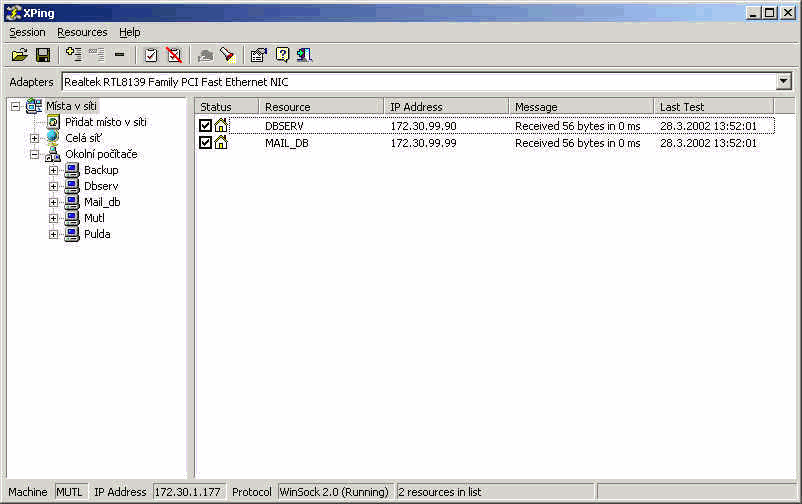Click the house icon in MAIL_DB row
The width and height of the screenshot is (802, 504).
coord(221,142)
